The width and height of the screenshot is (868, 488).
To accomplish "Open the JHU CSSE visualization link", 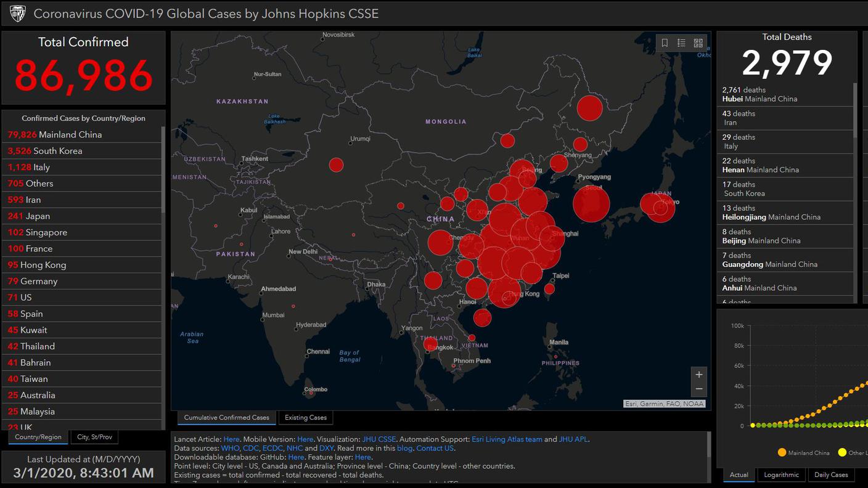I will pos(379,439).
